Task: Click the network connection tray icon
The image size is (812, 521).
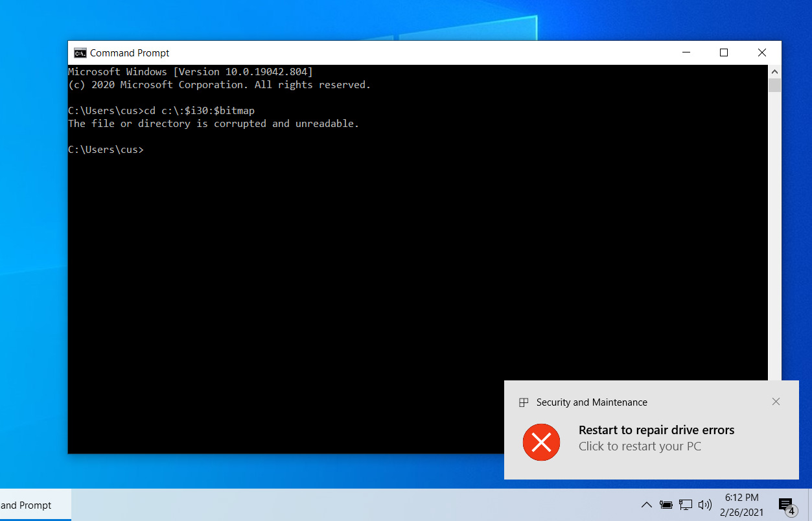Action: pos(685,505)
